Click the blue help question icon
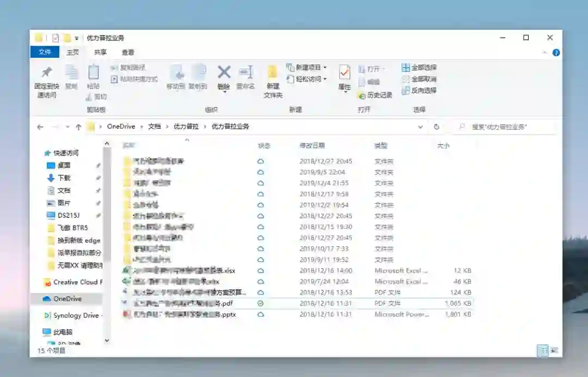The image size is (588, 377). click(556, 52)
